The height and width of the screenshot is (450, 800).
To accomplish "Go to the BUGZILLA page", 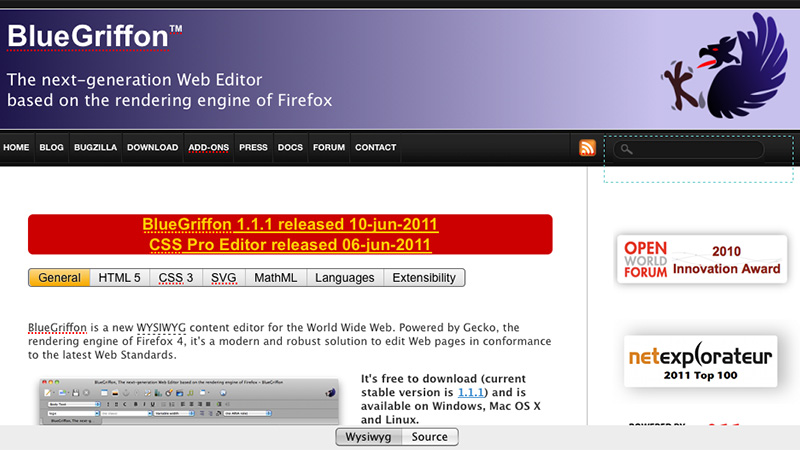I will click(x=95, y=147).
